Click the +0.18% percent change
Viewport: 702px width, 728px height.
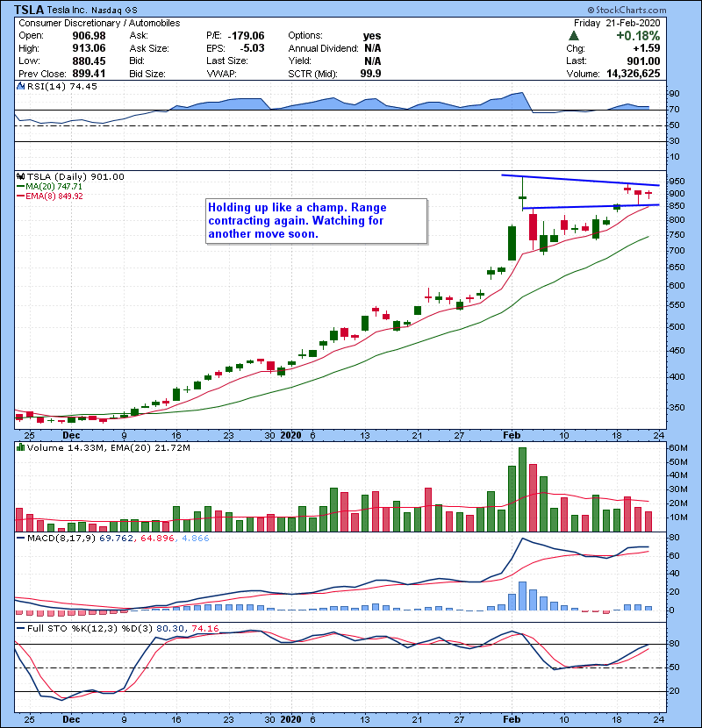tap(638, 36)
